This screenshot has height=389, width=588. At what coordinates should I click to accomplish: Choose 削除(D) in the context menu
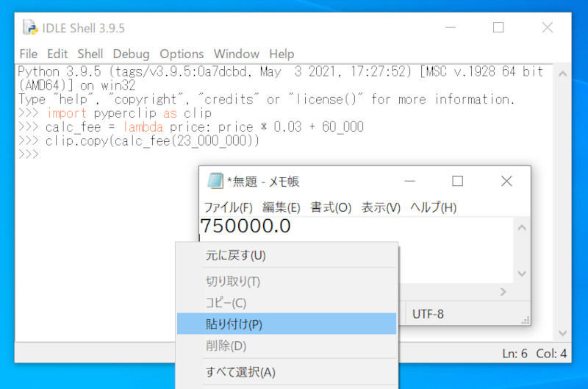point(287,346)
